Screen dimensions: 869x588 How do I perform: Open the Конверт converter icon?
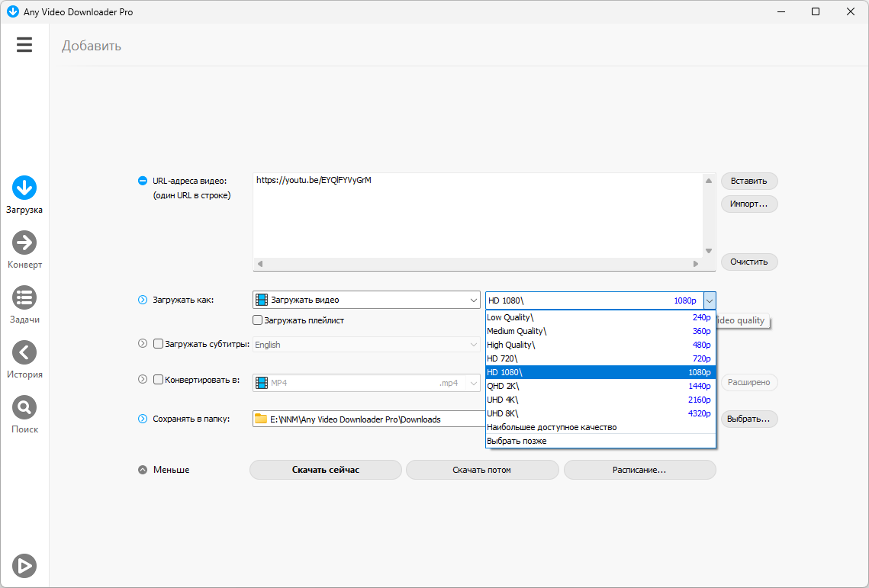(x=24, y=243)
